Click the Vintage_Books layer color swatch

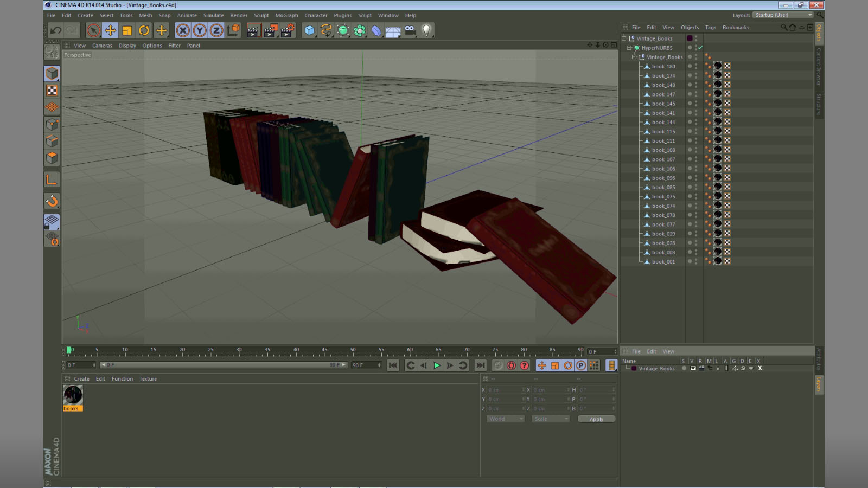(x=634, y=368)
